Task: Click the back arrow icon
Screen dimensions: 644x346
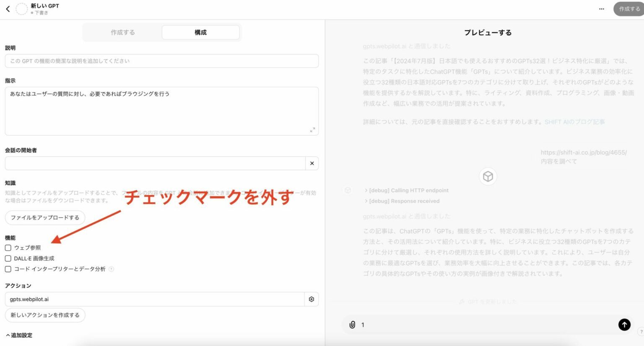Action: point(8,9)
